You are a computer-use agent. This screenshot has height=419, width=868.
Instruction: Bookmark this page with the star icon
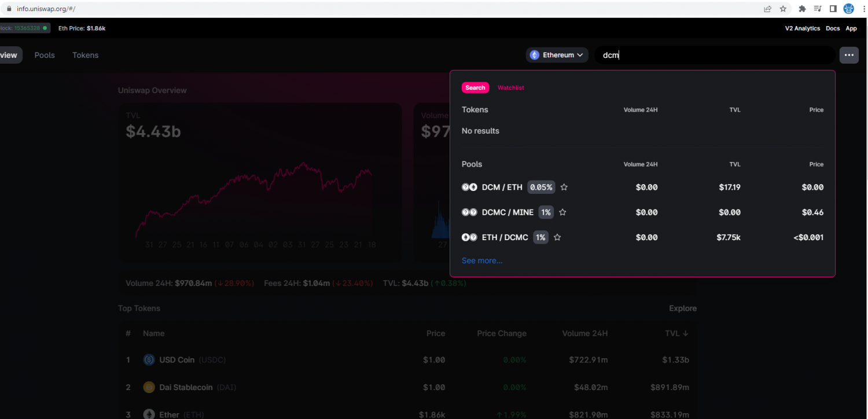tap(783, 9)
